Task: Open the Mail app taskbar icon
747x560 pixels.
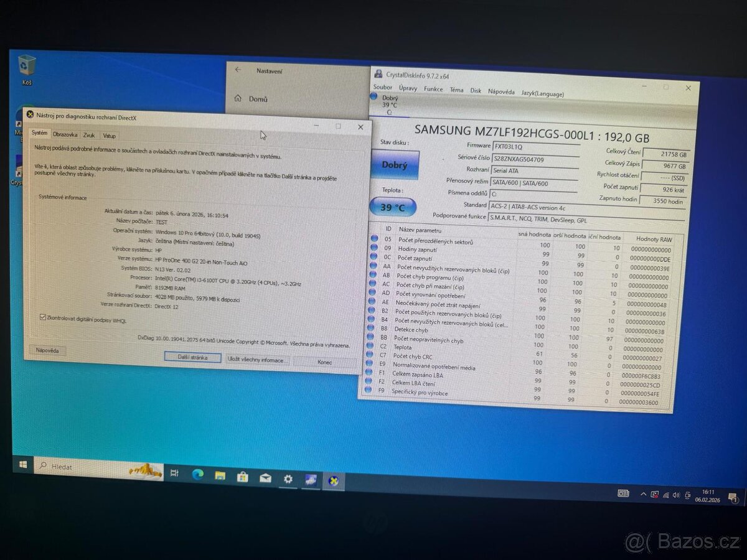Action: tap(265, 478)
